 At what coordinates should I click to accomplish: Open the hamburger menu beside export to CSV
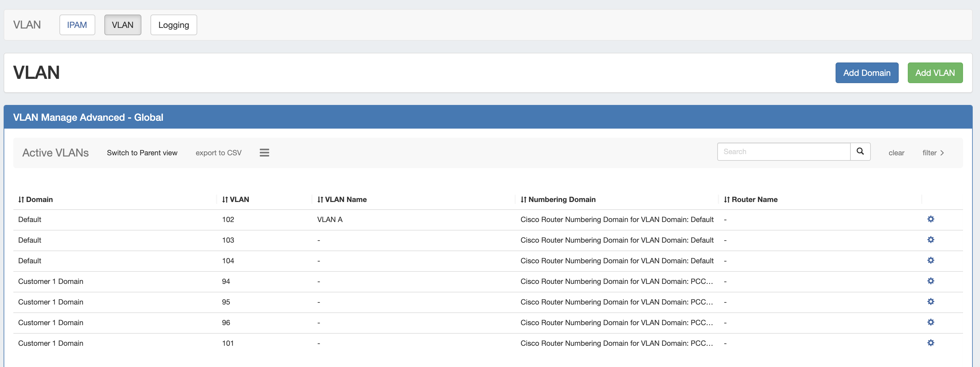coord(264,153)
